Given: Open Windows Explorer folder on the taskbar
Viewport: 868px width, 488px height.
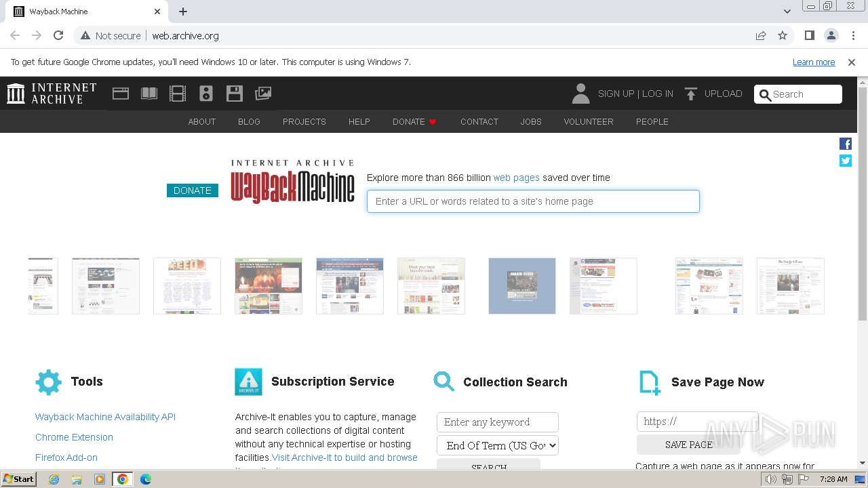Looking at the screenshot, I should coord(77,479).
